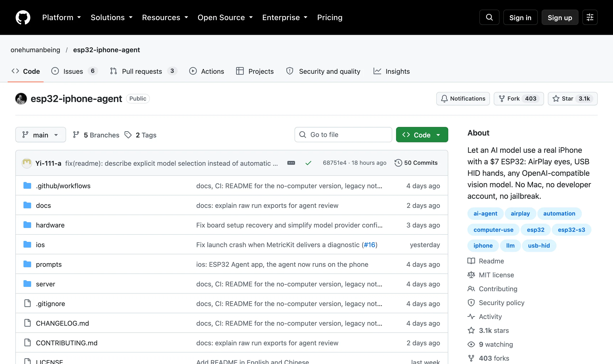This screenshot has width=613, height=364.
Task: Switch to the Actions tab
Action: pos(207,71)
